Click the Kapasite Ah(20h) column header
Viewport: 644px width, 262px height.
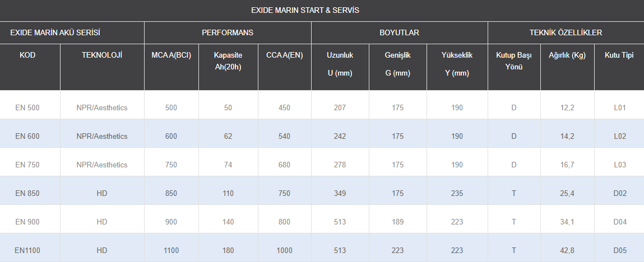(x=228, y=60)
